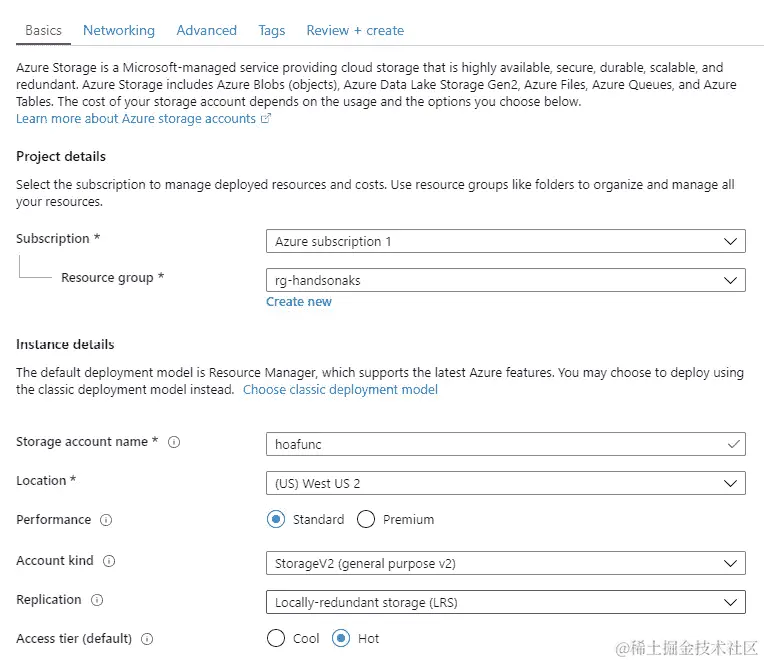Click external link icon after Learn more

click(266, 119)
